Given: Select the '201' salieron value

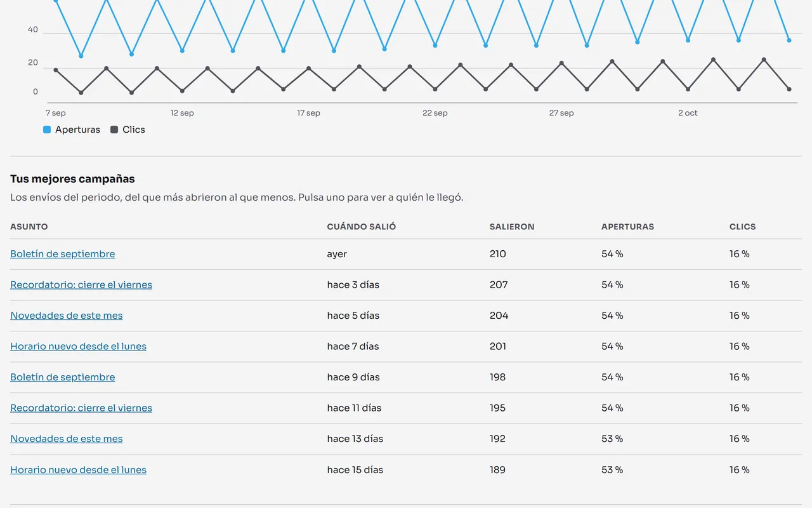Looking at the screenshot, I should (x=498, y=346).
